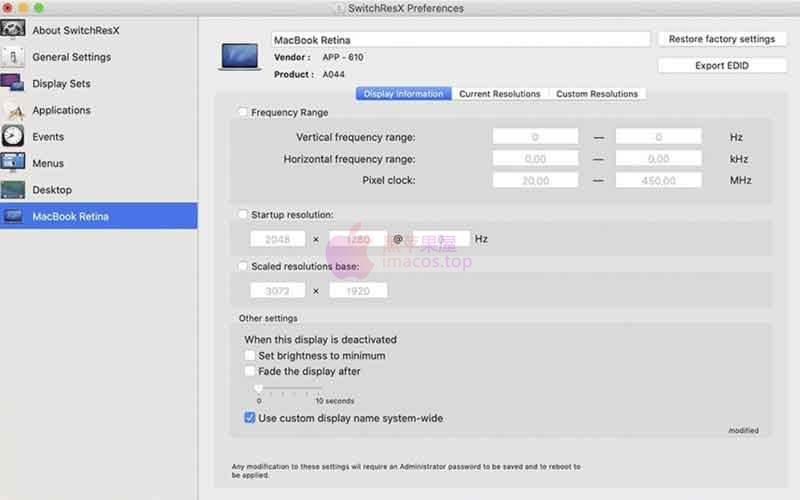Select General Settings in sidebar
The image size is (800, 500).
[x=71, y=57]
